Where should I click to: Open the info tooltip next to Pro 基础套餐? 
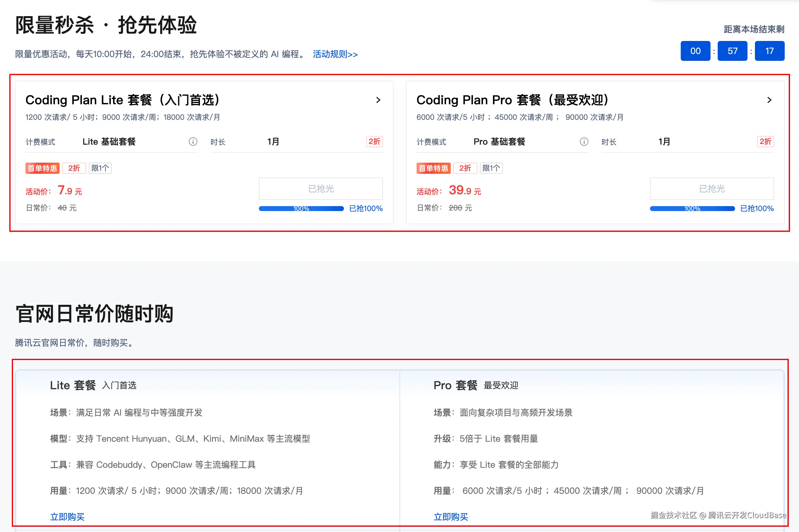(x=584, y=142)
